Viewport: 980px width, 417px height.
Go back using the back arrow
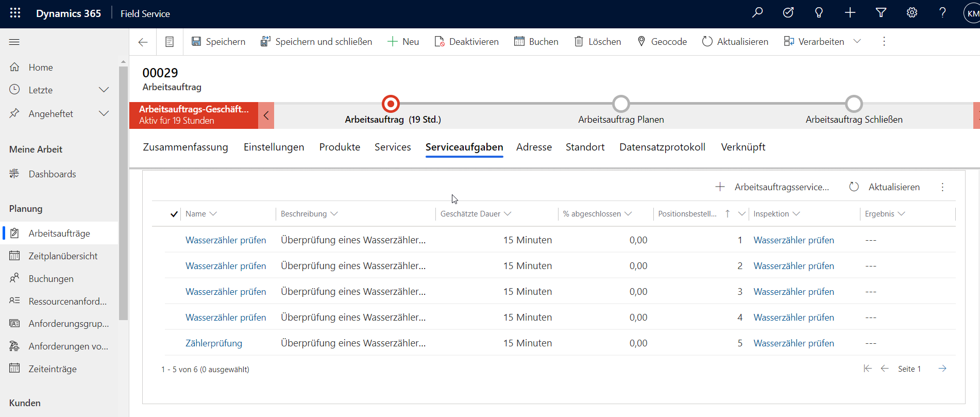(143, 42)
